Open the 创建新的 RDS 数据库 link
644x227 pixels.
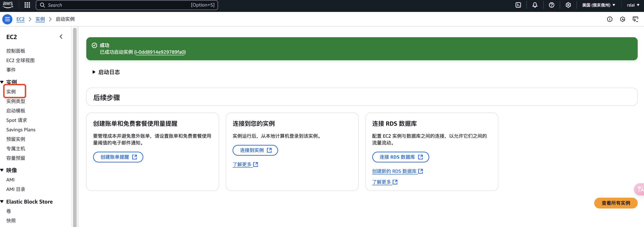tap(397, 171)
